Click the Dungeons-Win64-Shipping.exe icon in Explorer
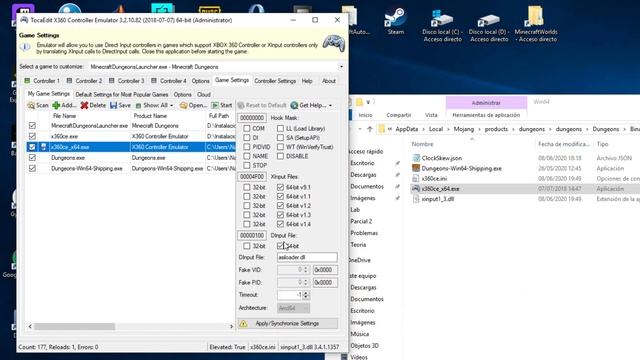 [416, 168]
